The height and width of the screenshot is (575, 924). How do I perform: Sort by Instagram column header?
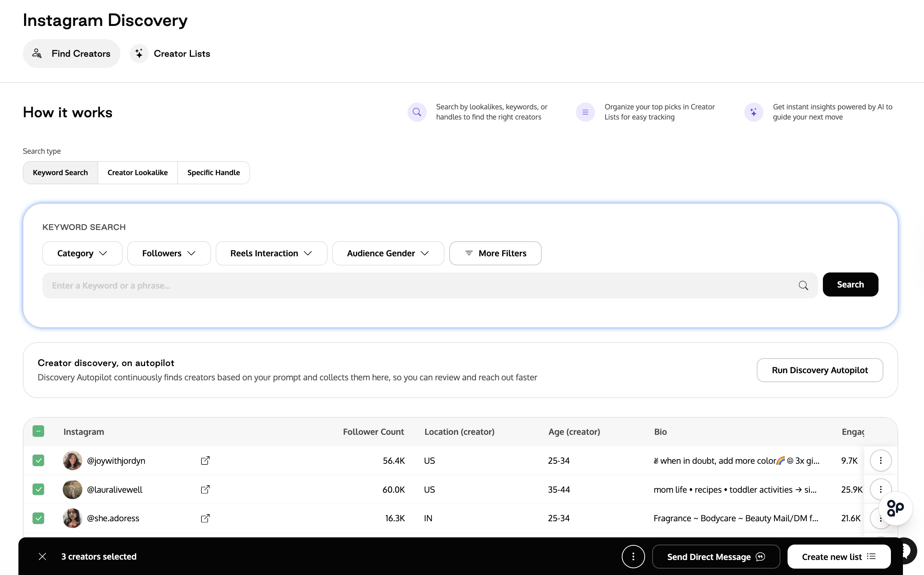click(x=84, y=432)
